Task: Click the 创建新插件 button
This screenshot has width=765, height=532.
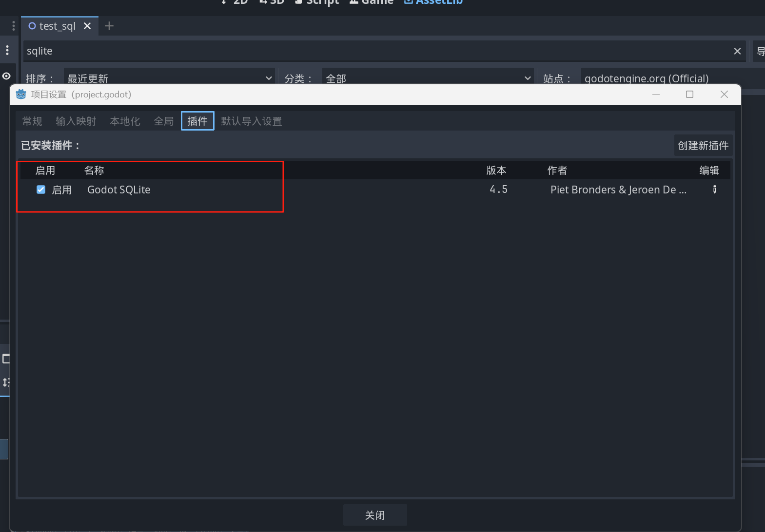Action: pos(703,145)
